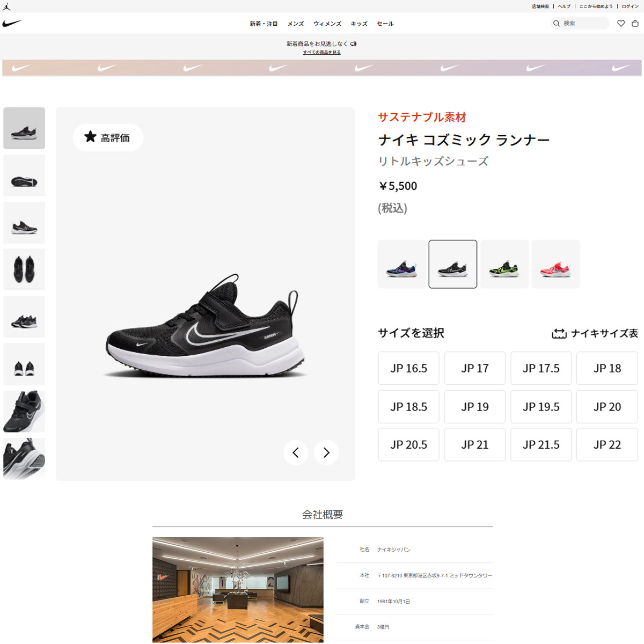Open the メンズ menu
This screenshot has height=644, width=644.
[296, 24]
